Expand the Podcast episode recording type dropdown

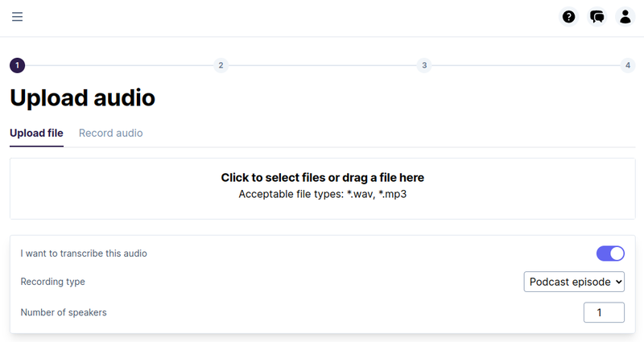[574, 282]
